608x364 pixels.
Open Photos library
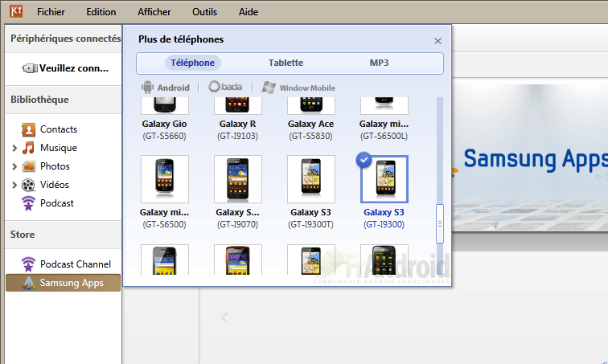[55, 166]
